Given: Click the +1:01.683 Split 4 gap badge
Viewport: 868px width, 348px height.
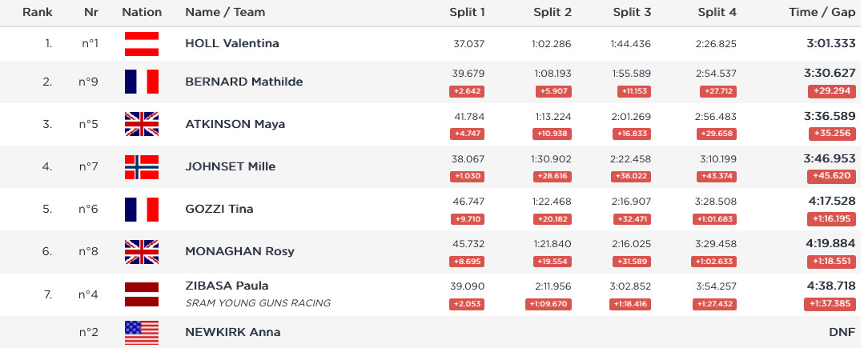Looking at the screenshot, I should 714,219.
